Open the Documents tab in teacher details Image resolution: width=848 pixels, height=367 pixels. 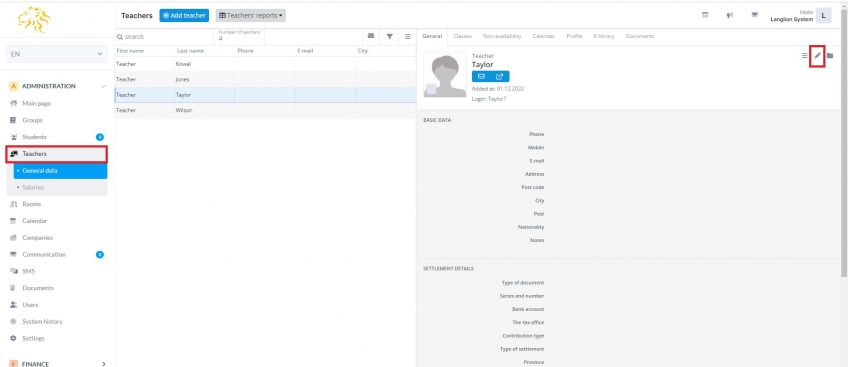(x=640, y=36)
